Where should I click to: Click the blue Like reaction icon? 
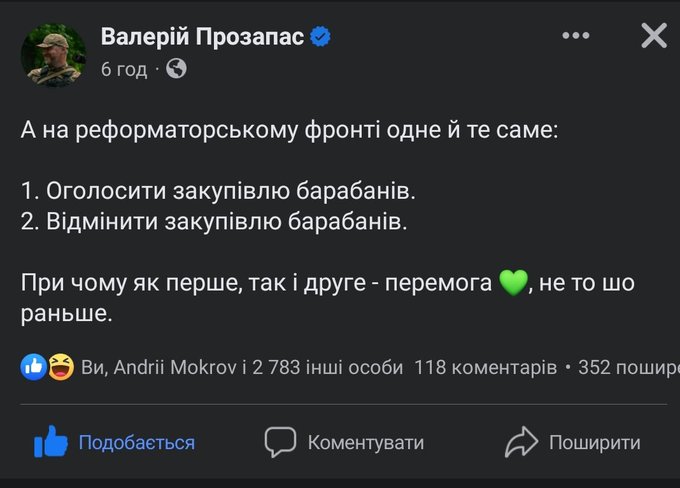(33, 367)
